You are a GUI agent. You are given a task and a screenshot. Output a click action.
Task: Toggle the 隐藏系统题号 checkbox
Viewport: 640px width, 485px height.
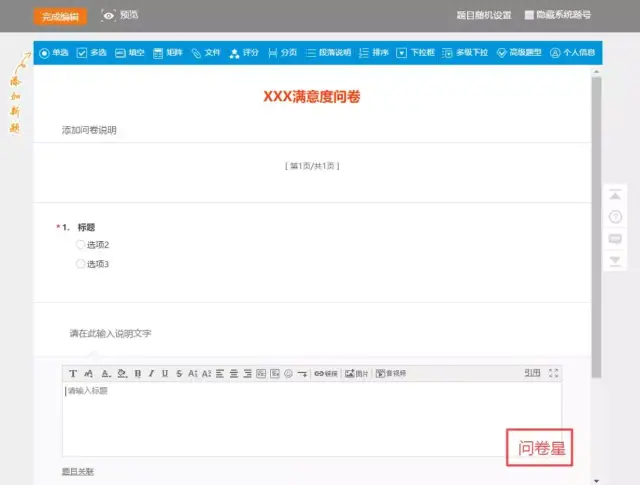click(529, 15)
